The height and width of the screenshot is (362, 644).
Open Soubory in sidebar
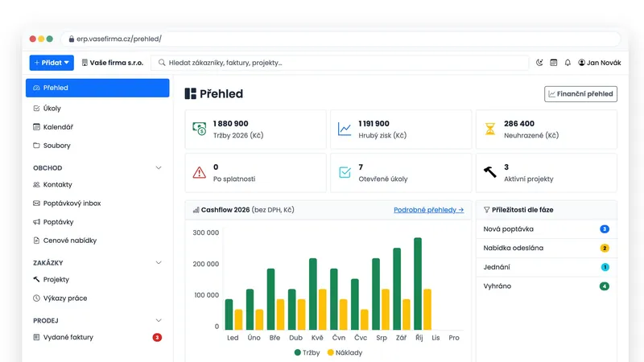click(x=97, y=146)
